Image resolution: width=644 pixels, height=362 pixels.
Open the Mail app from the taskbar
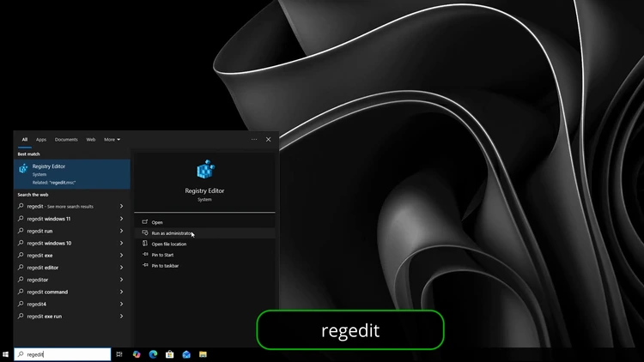[186, 354]
